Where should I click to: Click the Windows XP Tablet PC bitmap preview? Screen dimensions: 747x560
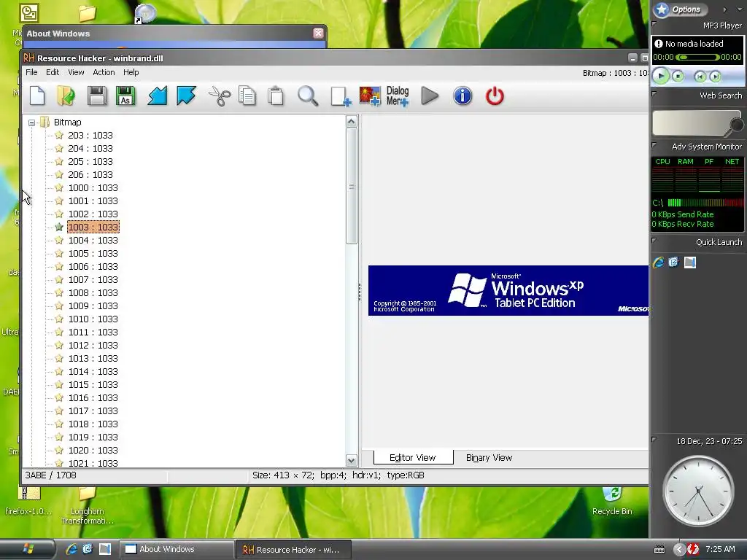[x=508, y=290]
